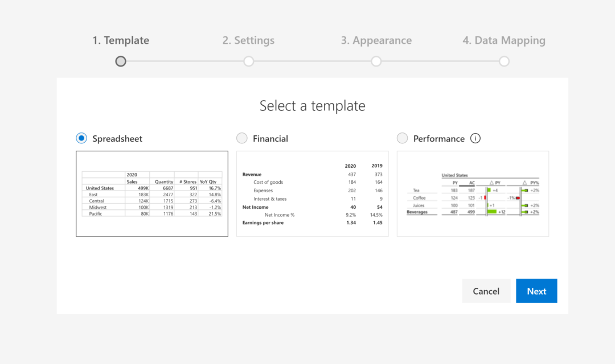Click the 3. Appearance wizard step label
615x364 pixels.
(376, 40)
